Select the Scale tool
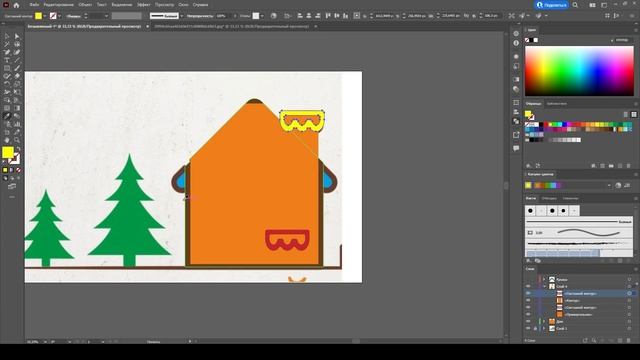 [17, 84]
